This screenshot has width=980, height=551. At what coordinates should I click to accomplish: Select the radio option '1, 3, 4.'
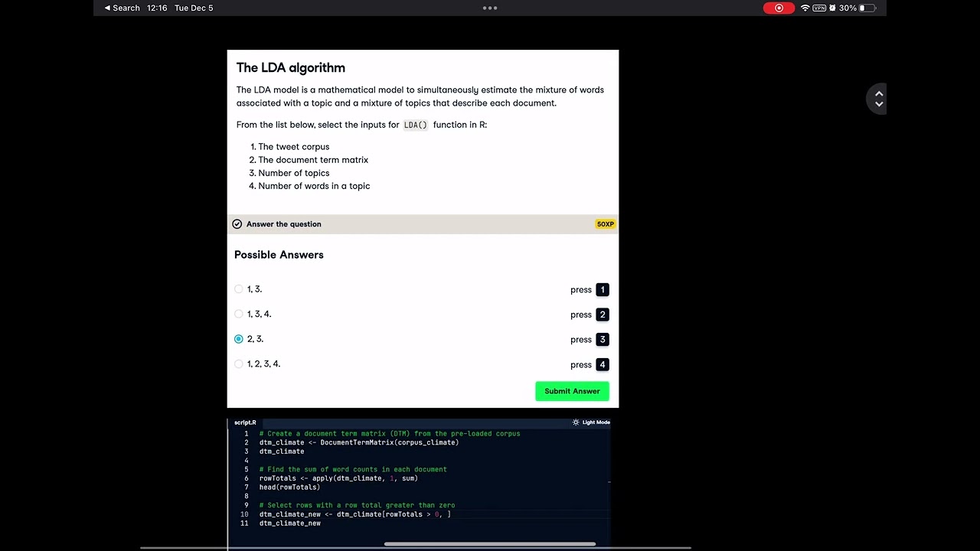[x=239, y=314]
